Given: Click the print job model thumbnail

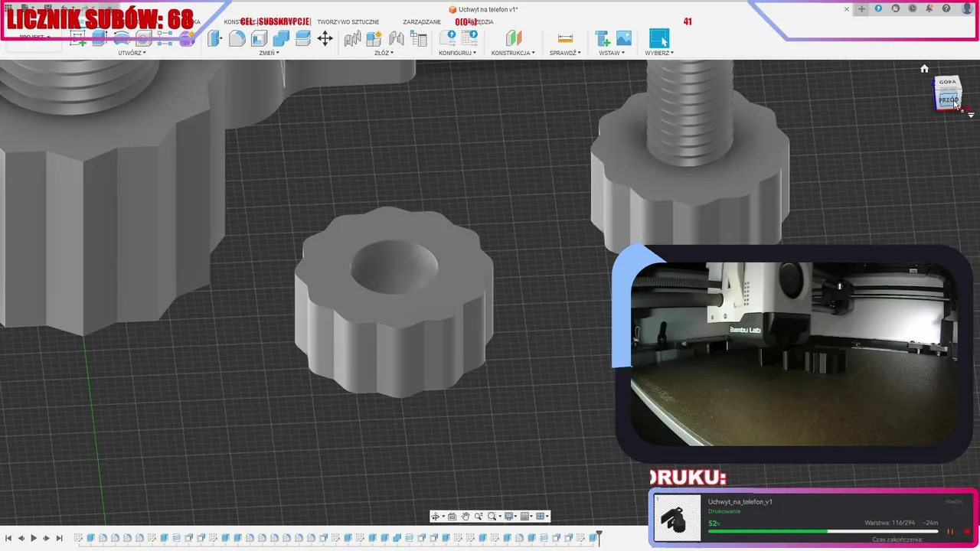Looking at the screenshot, I should (678, 517).
